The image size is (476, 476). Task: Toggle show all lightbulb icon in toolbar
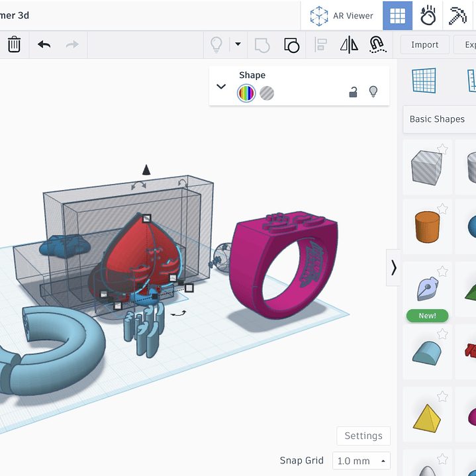216,45
